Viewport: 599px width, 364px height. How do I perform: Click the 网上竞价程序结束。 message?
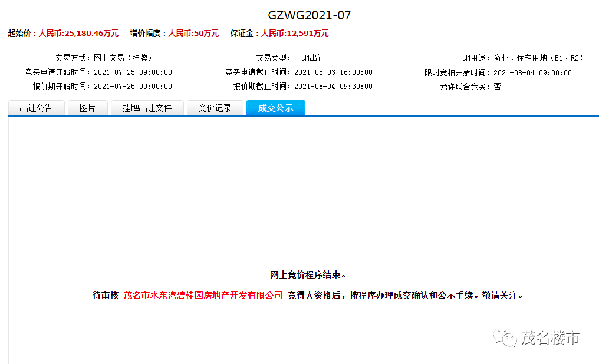[x=308, y=274]
